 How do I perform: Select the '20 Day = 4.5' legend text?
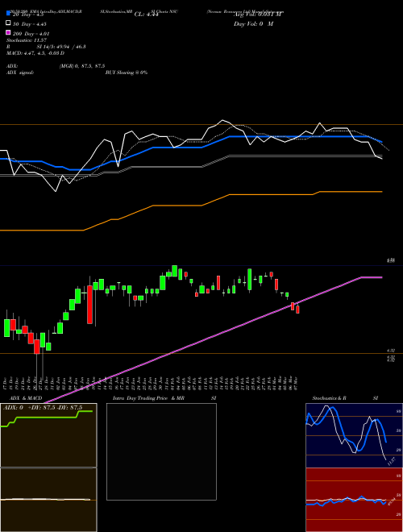[28, 15]
